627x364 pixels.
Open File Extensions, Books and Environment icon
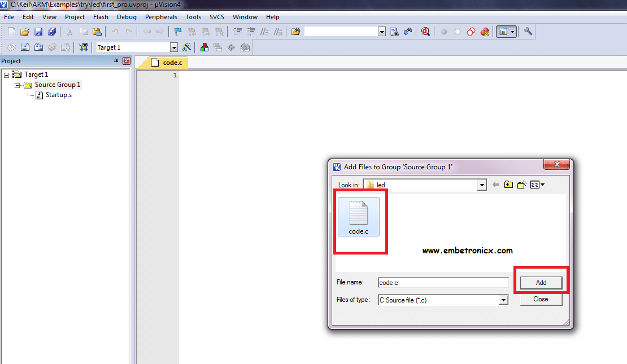click(x=204, y=47)
